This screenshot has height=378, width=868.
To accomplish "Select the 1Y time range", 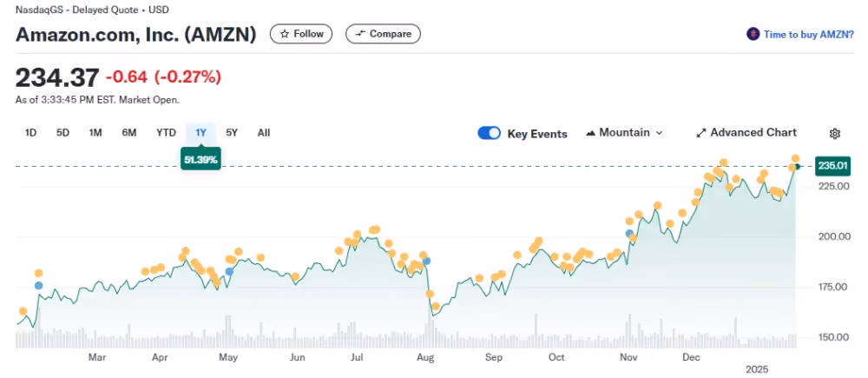I will tap(201, 133).
